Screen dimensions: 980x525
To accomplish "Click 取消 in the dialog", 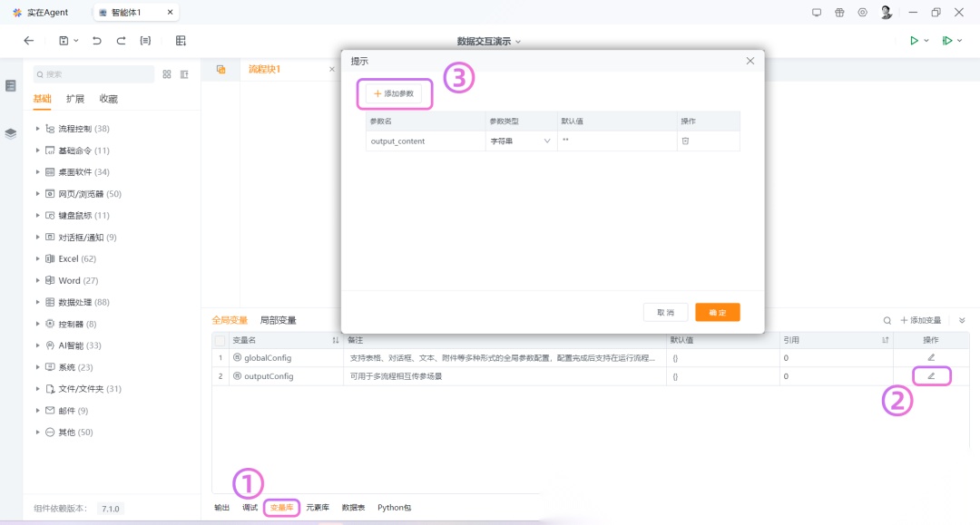I will 666,312.
